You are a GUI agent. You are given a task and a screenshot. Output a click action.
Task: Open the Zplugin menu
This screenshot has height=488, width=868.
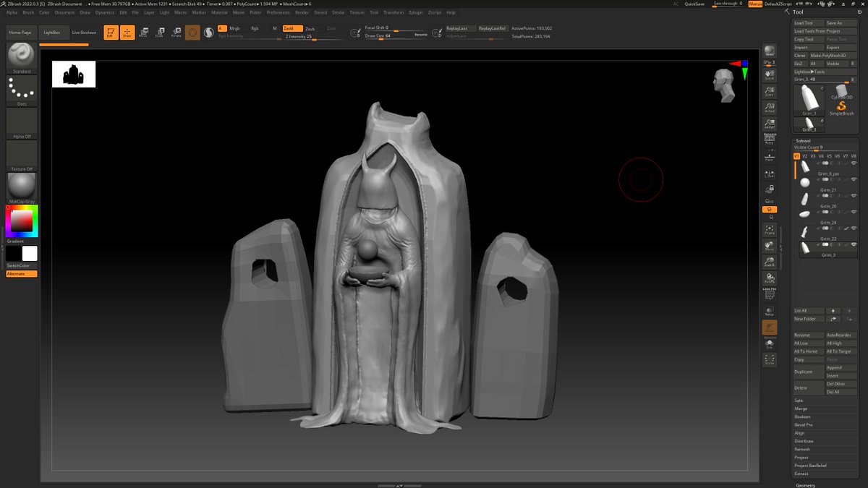point(415,12)
